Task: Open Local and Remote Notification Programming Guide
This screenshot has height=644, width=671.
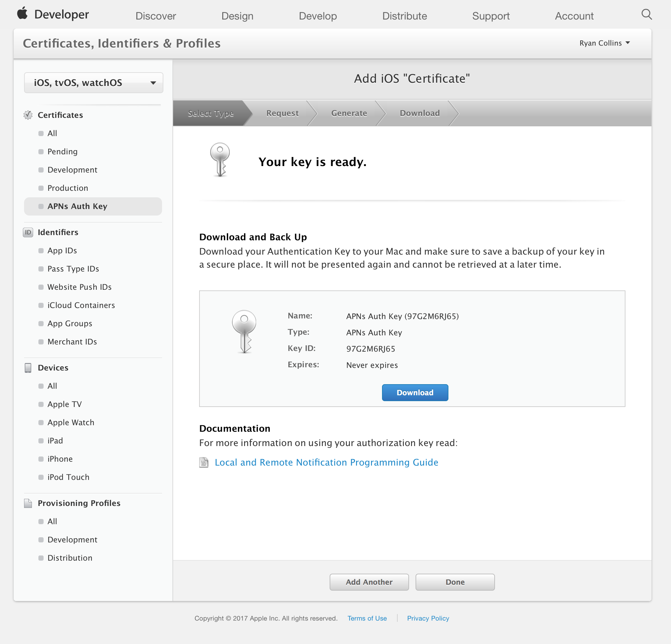Action: click(x=326, y=462)
